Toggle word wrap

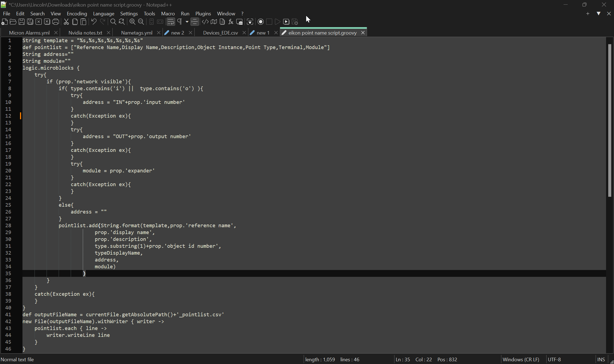coord(171,22)
